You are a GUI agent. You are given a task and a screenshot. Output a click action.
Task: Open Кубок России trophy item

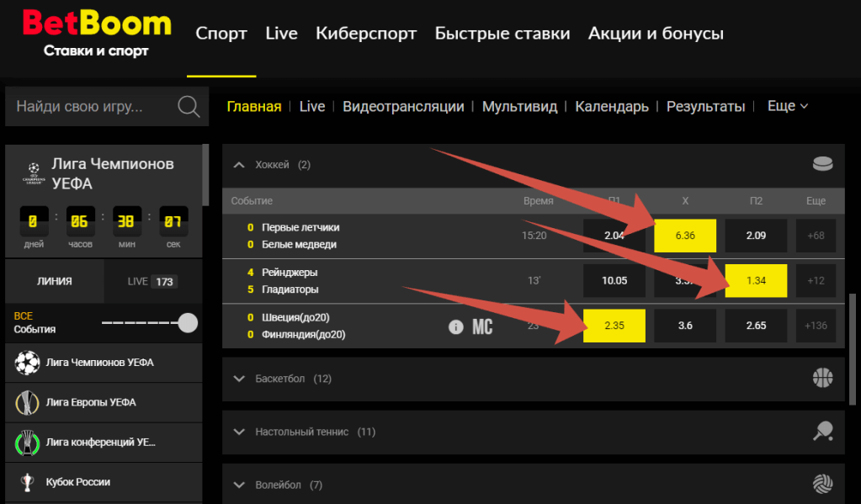pos(78,482)
